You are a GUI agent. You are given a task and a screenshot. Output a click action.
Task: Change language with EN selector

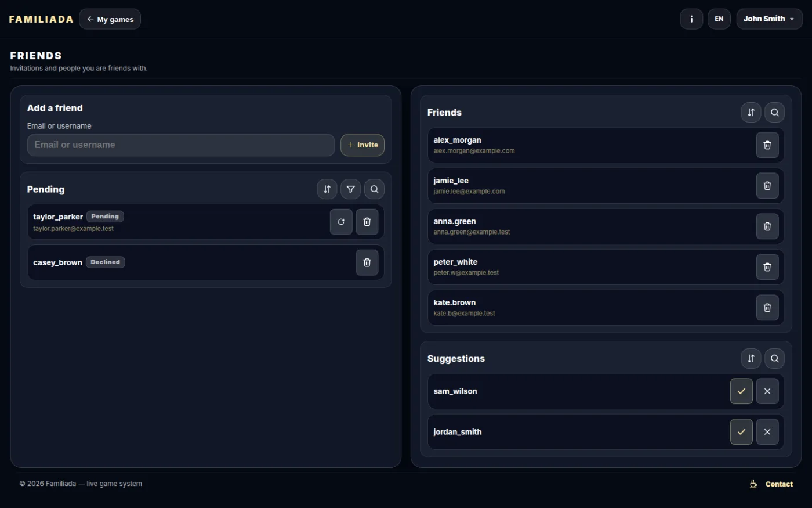click(x=719, y=19)
